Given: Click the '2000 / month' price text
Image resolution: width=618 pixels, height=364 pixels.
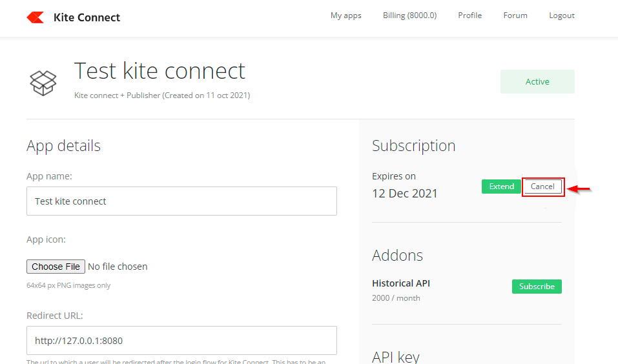Looking at the screenshot, I should click(396, 298).
